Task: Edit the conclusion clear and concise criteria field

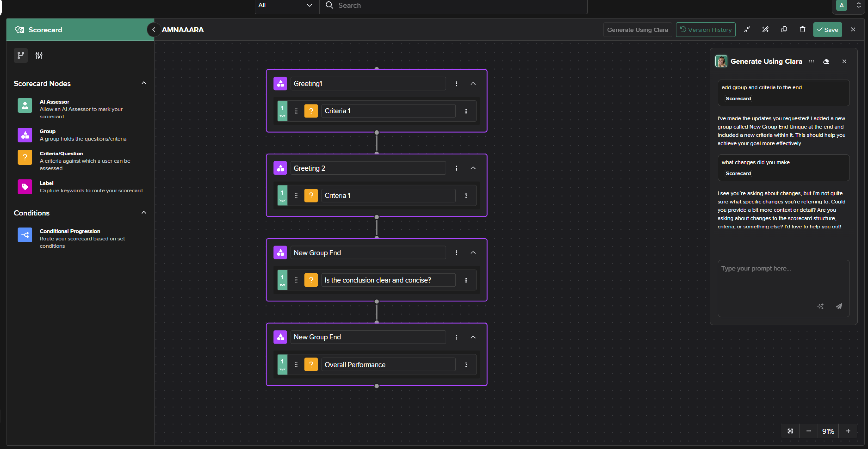Action: (x=388, y=280)
